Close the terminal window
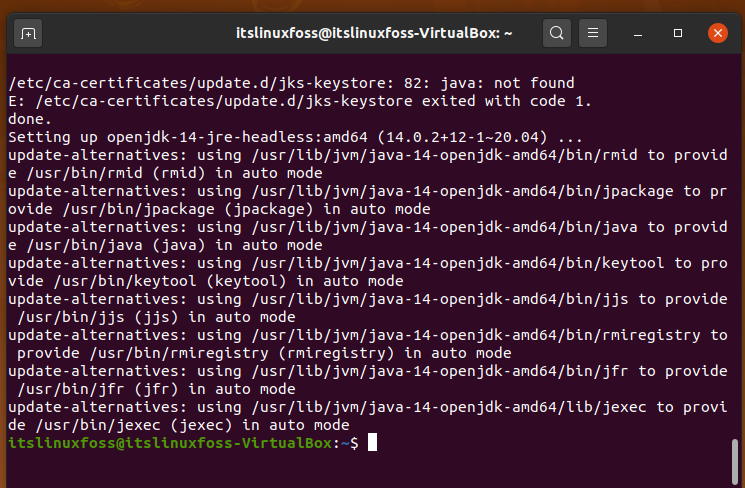This screenshot has width=745, height=488. click(x=717, y=33)
